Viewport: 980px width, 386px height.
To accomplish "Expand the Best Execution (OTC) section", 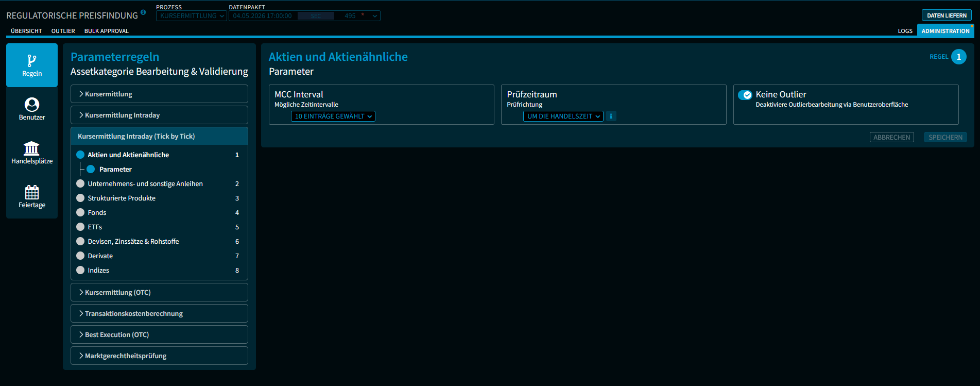I will [x=159, y=334].
